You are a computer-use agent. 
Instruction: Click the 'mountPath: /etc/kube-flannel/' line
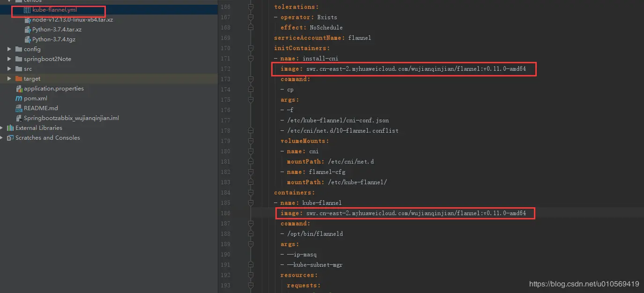tap(337, 182)
